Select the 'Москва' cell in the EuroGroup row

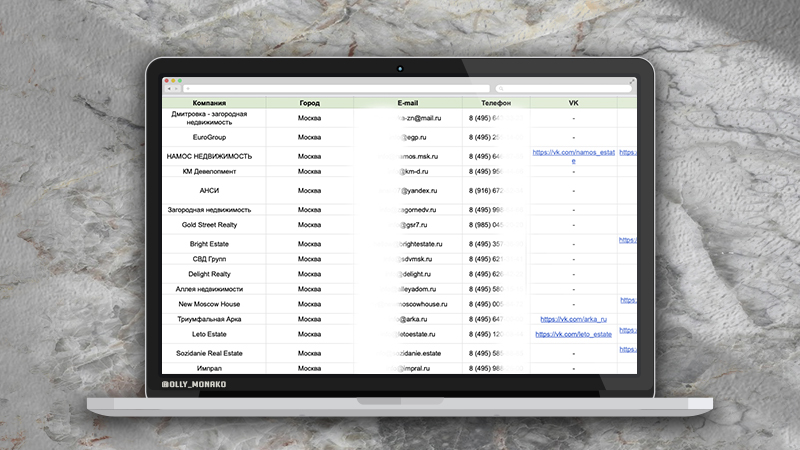(309, 137)
